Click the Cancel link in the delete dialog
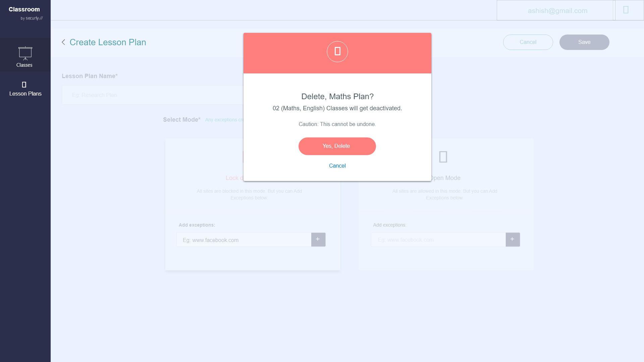Viewport: 644px width, 362px height. (x=337, y=166)
